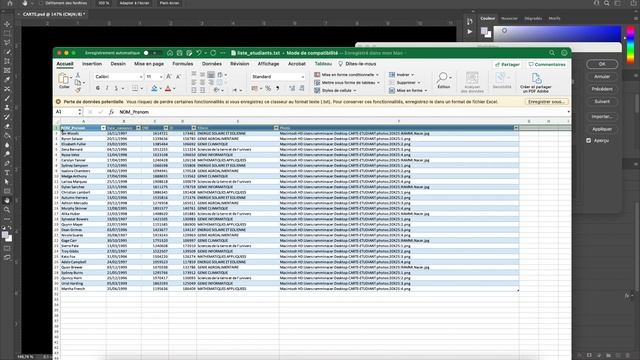640x360 pixels.
Task: Open the Couleur panel tab in Photoshop
Action: (x=487, y=18)
